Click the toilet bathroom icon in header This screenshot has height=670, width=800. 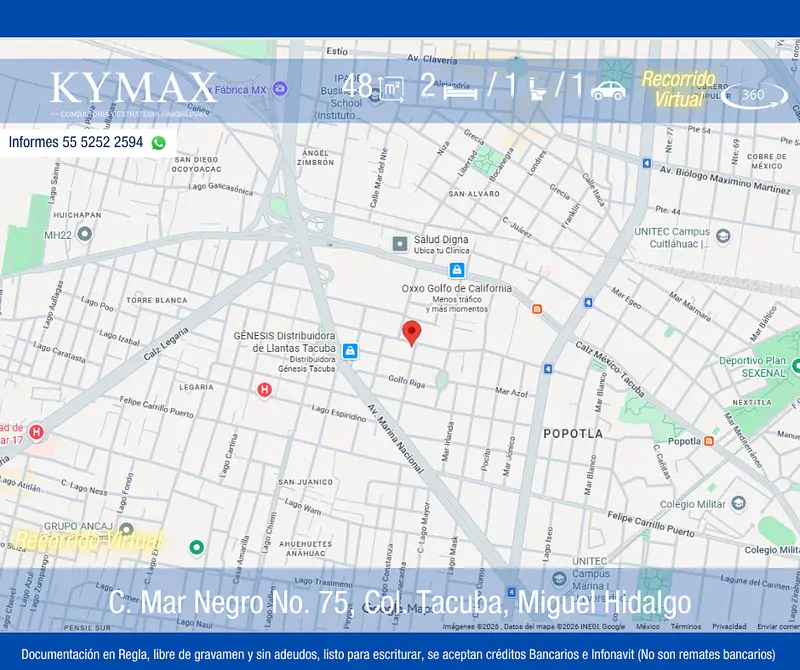click(x=537, y=89)
